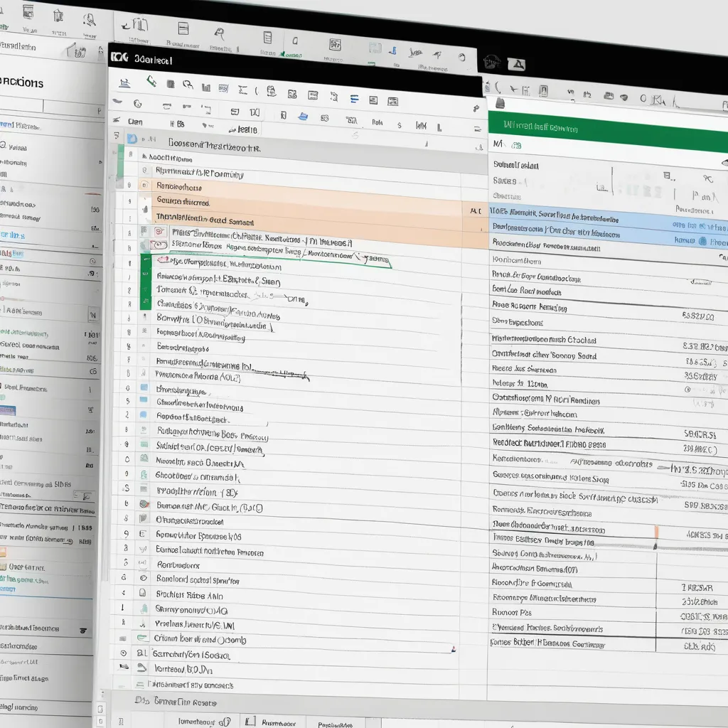Screen dimensions: 728x728
Task: Click the globe icon in the second toolbar row
Action: 137,104
